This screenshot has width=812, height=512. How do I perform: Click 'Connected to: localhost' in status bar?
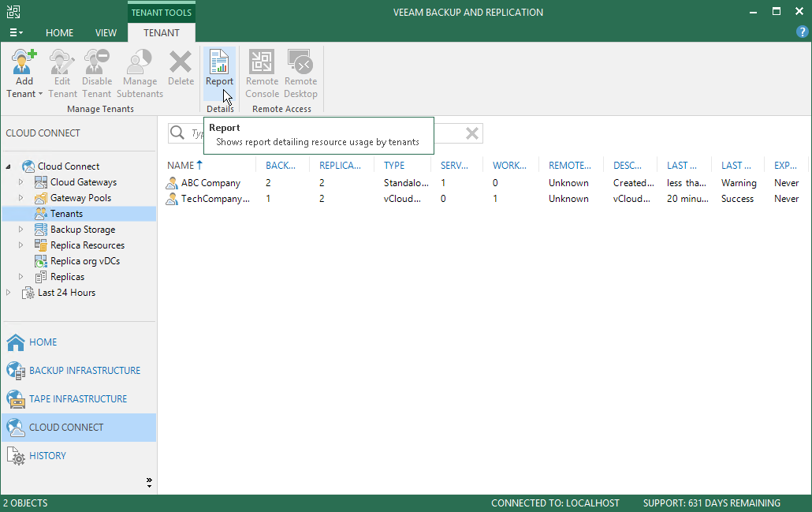[555, 503]
